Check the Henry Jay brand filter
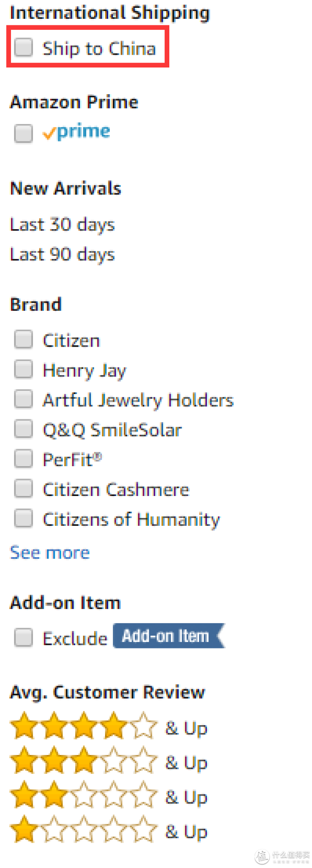The image size is (312, 868). click(23, 369)
